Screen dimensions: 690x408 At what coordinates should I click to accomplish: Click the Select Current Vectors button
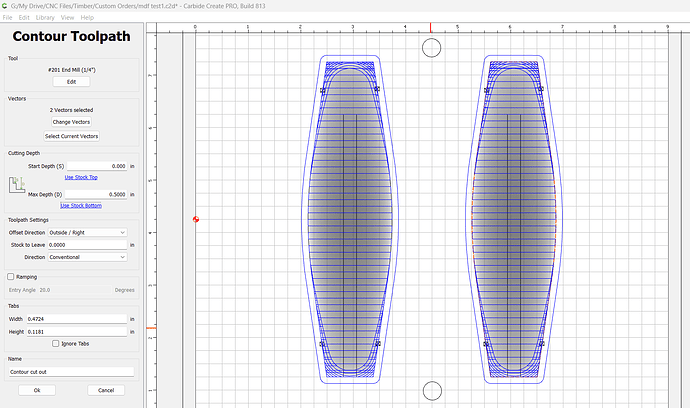(71, 136)
